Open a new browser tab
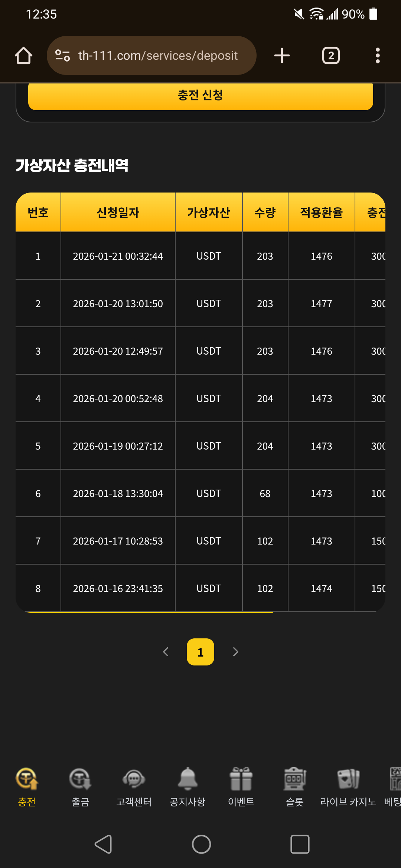 (282, 56)
